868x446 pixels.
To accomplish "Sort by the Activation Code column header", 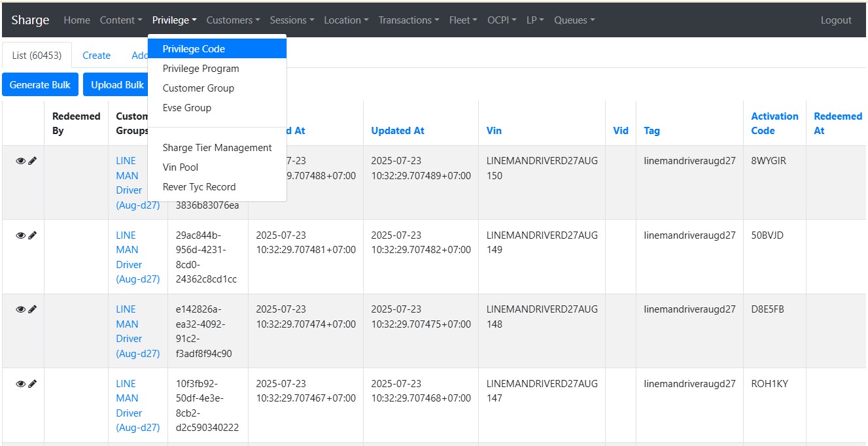I will point(774,124).
